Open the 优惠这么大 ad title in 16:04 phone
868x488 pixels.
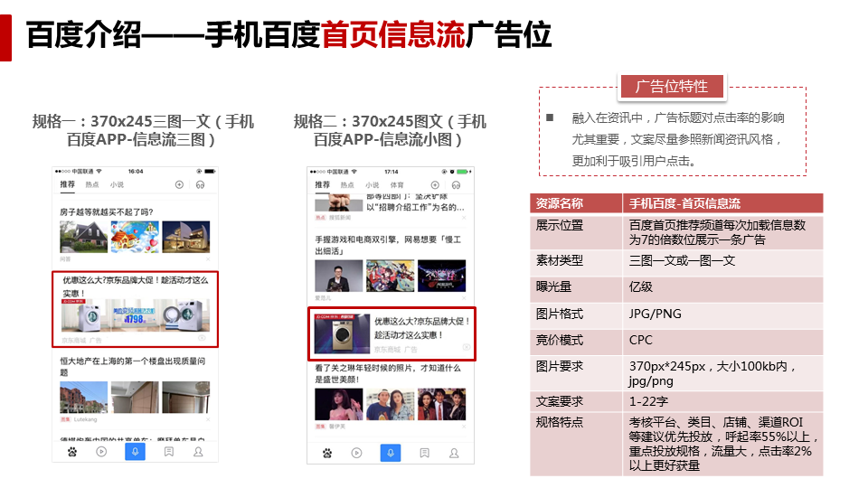click(x=135, y=286)
